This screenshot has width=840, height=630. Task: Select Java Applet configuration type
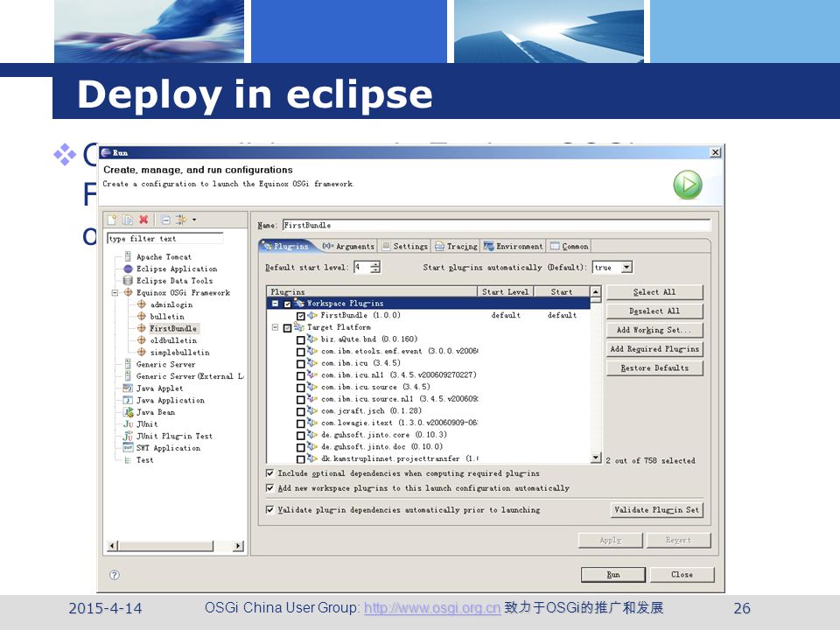coord(159,388)
